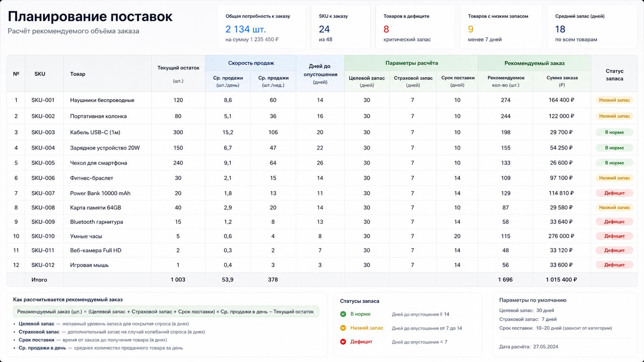The height and width of the screenshot is (362, 644).
Task: Click the Рекомендуемый заказ group header
Action: 534,63
